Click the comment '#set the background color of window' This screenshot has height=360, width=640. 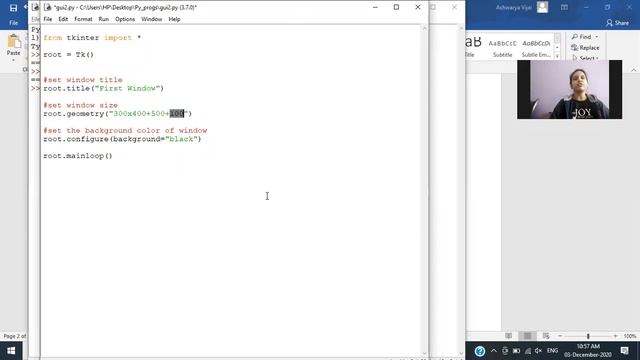[x=125, y=130]
